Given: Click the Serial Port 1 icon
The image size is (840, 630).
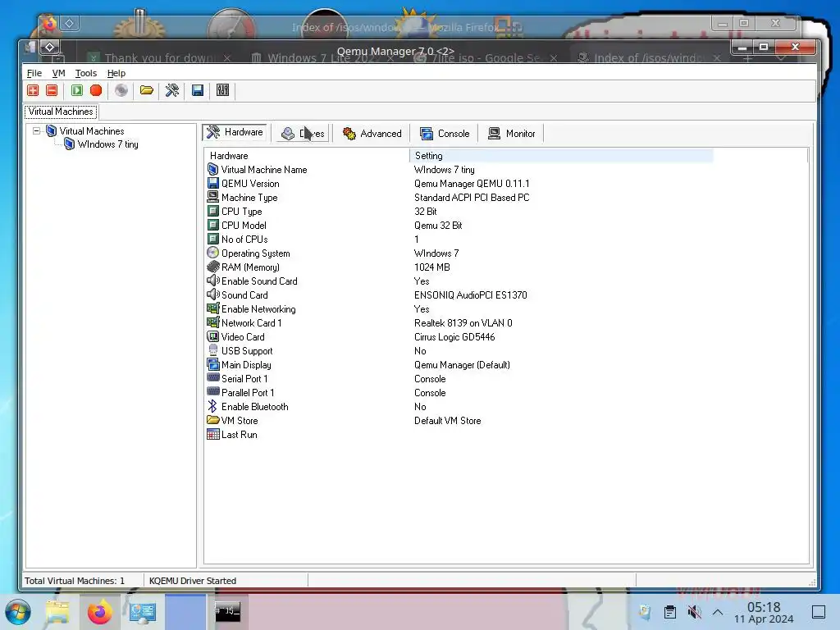Looking at the screenshot, I should pos(212,377).
